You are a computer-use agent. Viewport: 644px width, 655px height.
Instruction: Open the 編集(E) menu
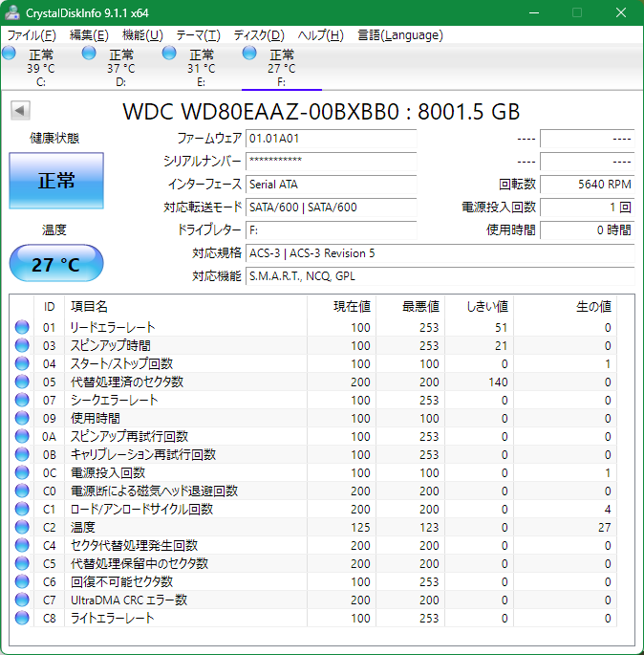coord(89,35)
